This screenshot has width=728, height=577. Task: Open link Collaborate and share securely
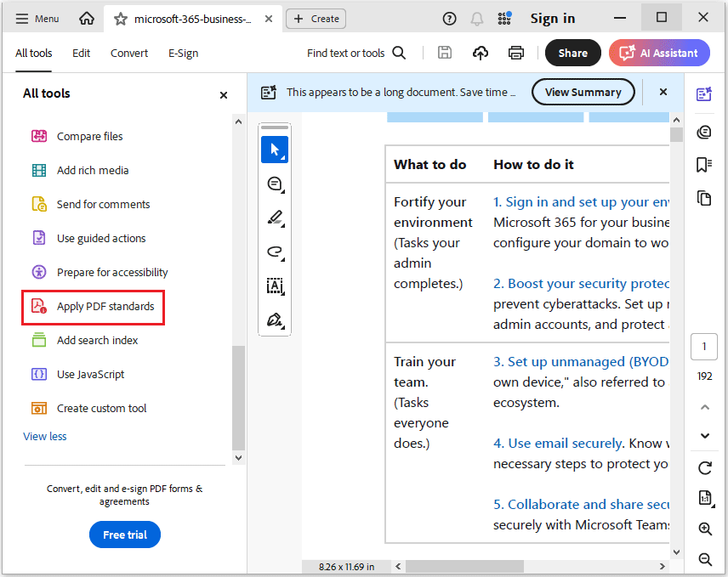click(581, 505)
